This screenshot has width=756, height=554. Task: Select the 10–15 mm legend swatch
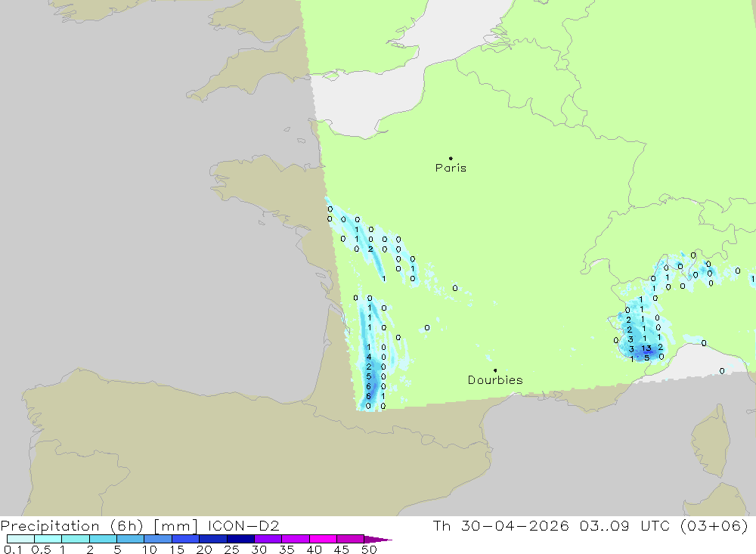158,539
